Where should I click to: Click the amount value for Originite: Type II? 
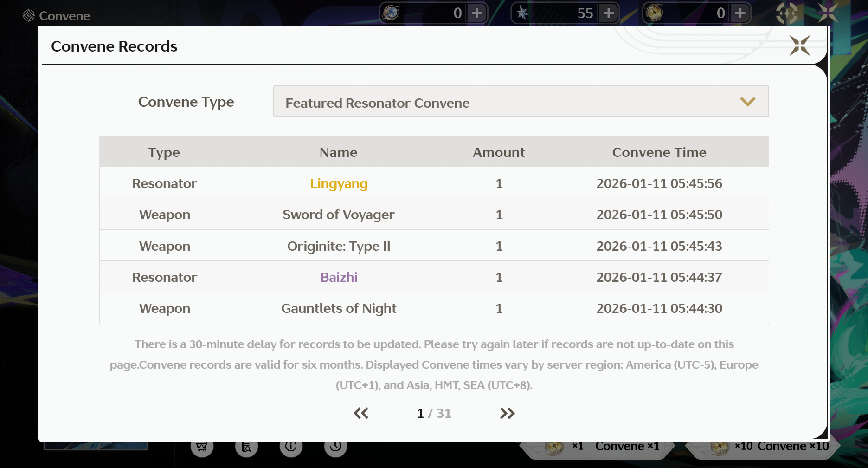(499, 246)
